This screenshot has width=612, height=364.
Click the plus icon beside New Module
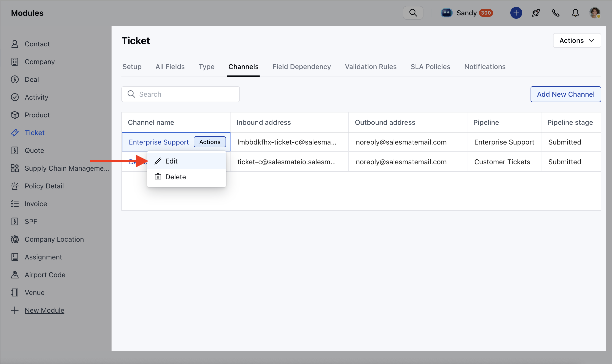pos(15,310)
